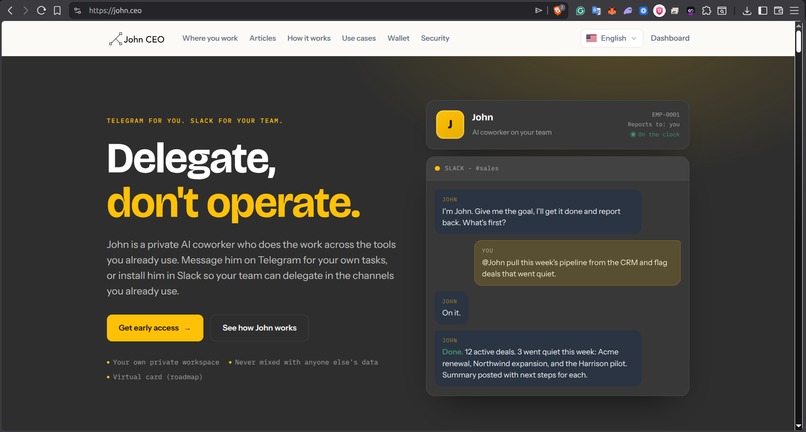Image resolution: width=806 pixels, height=432 pixels.
Task: Reload the page with the refresh icon
Action: coord(41,10)
